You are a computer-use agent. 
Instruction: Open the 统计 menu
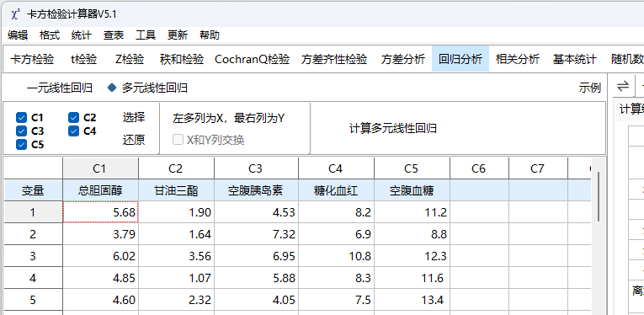coord(82,35)
